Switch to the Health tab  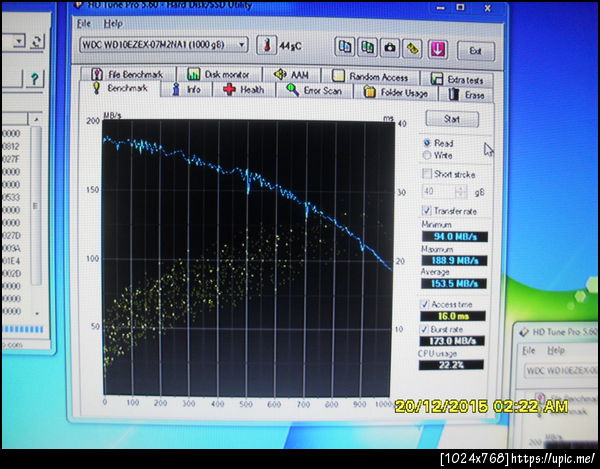(244, 90)
